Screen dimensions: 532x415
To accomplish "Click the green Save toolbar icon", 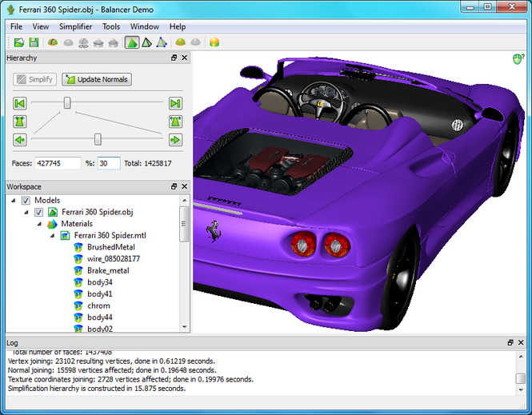I will [34, 42].
